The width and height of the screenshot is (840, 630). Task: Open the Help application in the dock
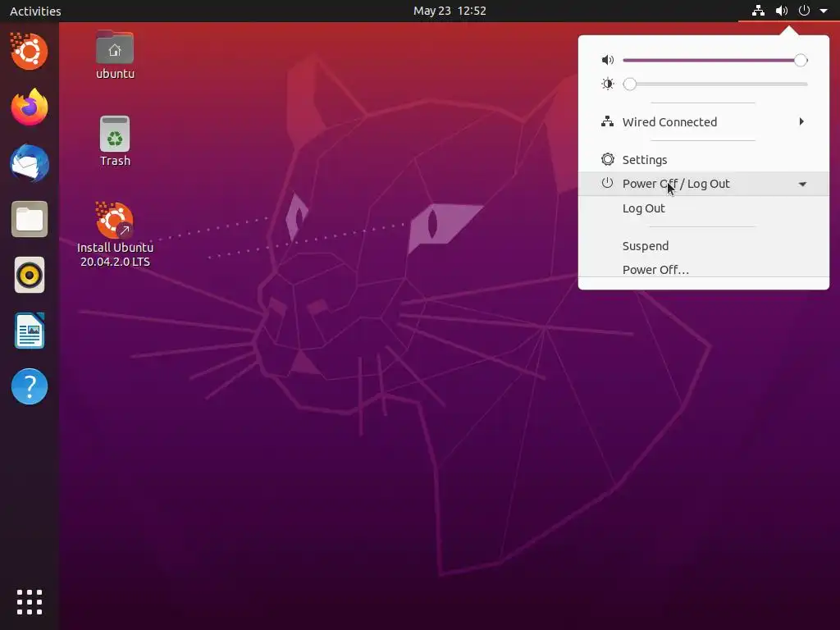(x=30, y=386)
